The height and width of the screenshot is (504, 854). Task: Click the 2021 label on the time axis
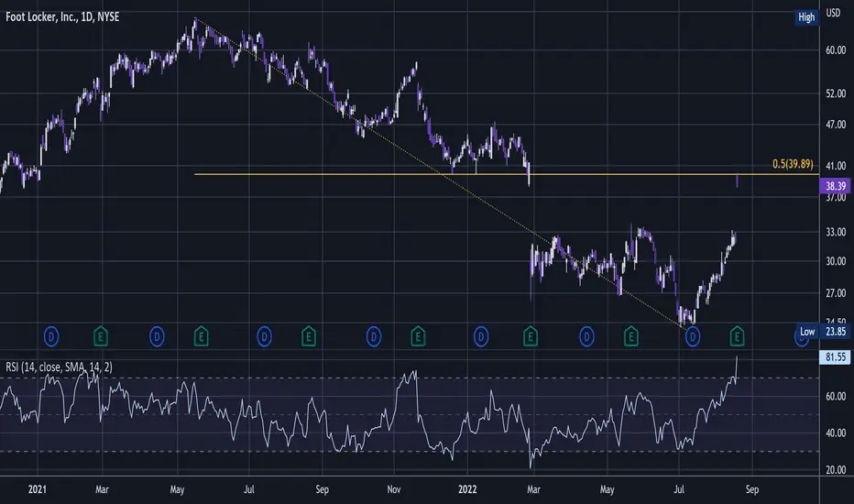(x=37, y=489)
